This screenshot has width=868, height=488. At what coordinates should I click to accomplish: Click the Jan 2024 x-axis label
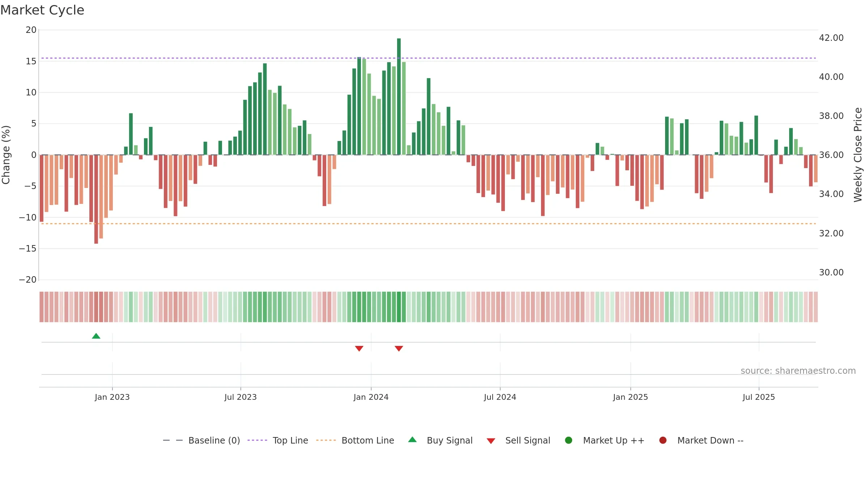click(x=371, y=397)
